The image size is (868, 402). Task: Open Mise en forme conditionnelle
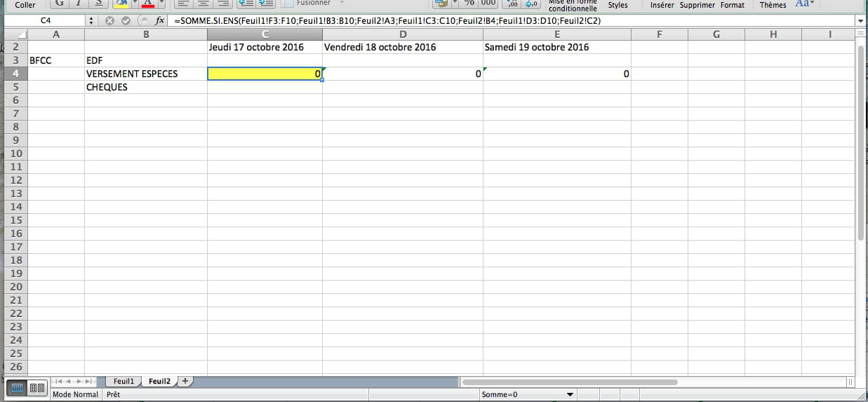click(x=573, y=5)
